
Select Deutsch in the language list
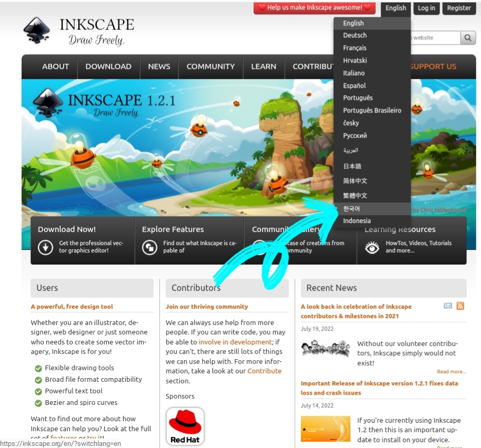[x=372, y=35]
